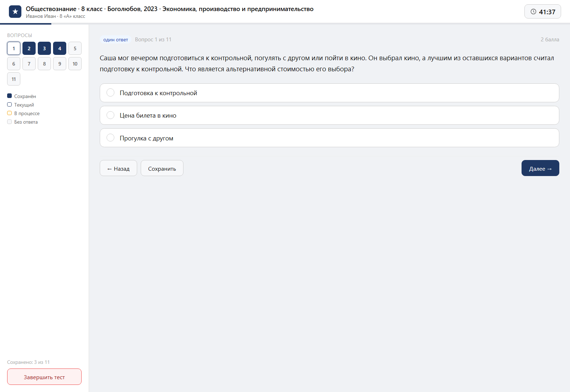Save answer with 'Сохранить' button

[162, 168]
